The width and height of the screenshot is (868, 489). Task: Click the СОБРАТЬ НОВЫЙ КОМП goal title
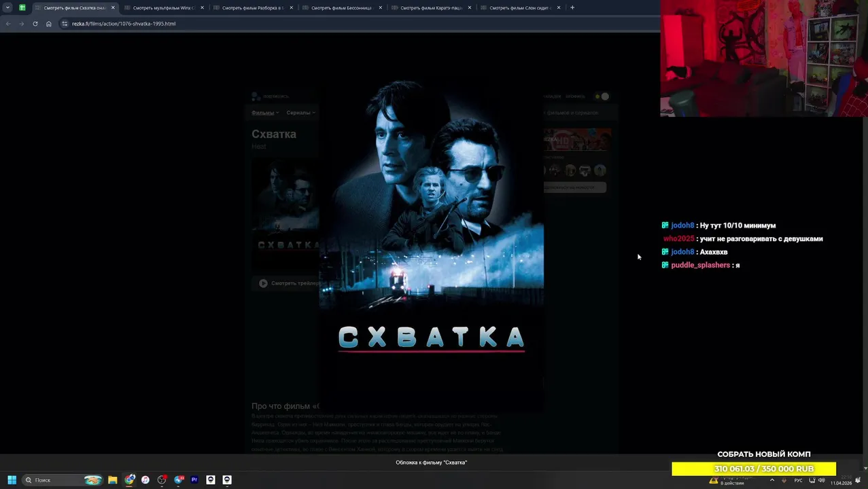click(x=764, y=454)
